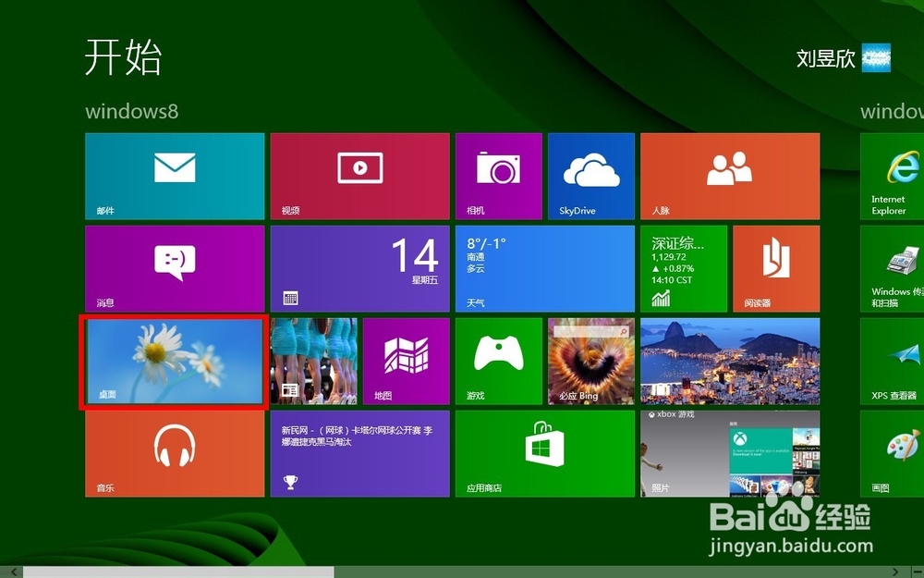Open the Finance tile showing 深证综

(684, 268)
